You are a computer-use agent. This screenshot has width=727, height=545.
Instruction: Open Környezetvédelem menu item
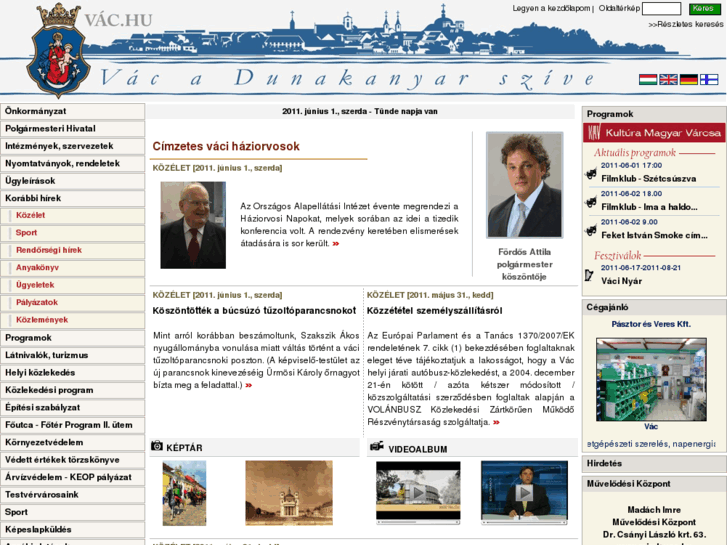coord(72,442)
